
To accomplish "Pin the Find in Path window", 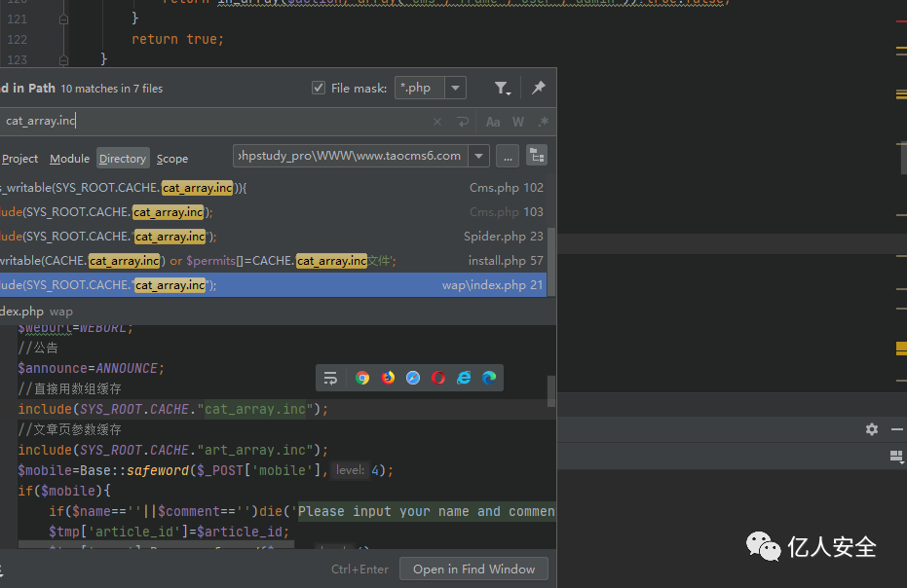I will (x=539, y=88).
